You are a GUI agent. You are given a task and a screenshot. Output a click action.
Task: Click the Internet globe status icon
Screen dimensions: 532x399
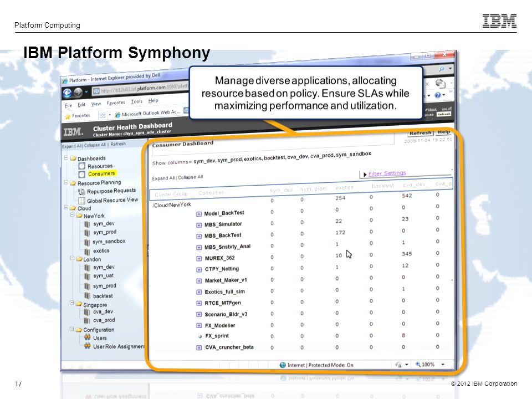click(283, 365)
